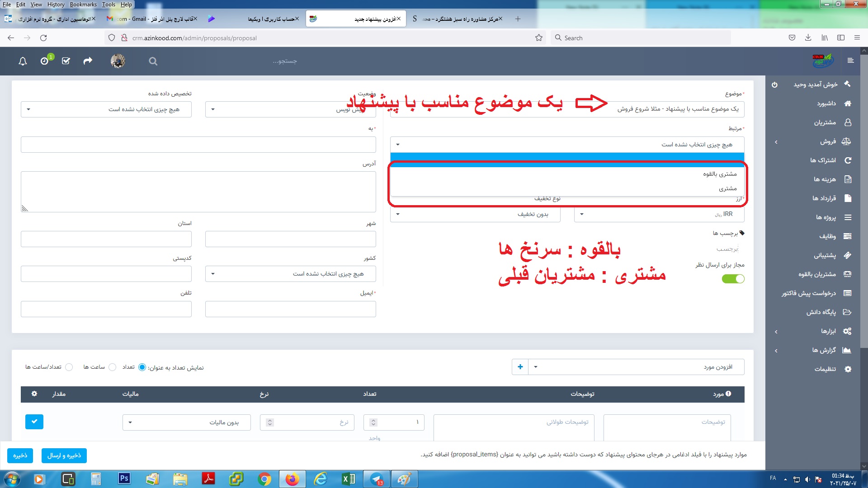Click the ایمیل email input field
Viewport: 868px width, 488px height.
290,309
